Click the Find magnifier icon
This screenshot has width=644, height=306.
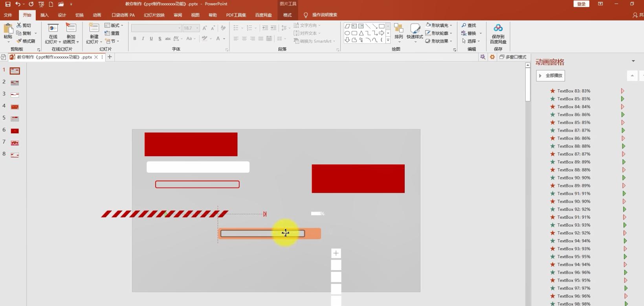tap(464, 25)
